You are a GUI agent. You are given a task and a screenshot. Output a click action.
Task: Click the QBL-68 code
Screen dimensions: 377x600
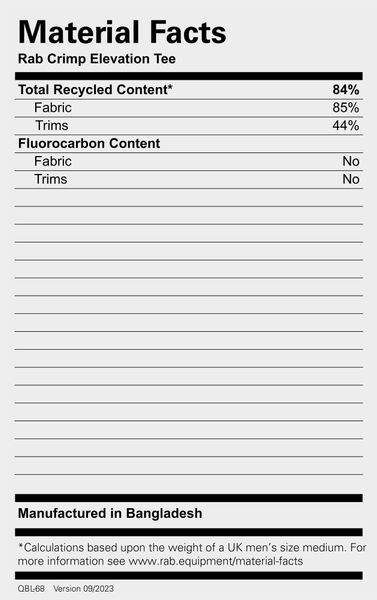(x=31, y=589)
